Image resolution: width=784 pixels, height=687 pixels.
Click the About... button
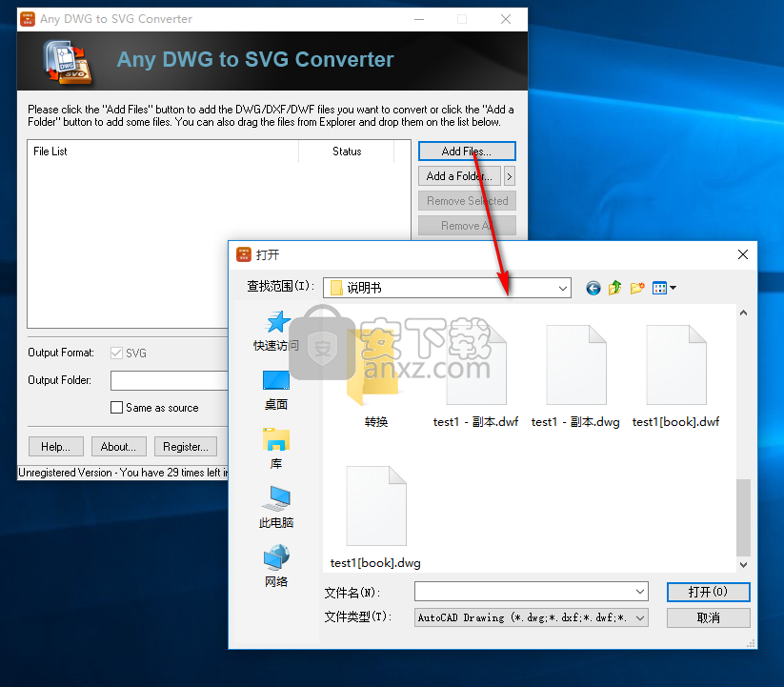pyautogui.click(x=118, y=447)
